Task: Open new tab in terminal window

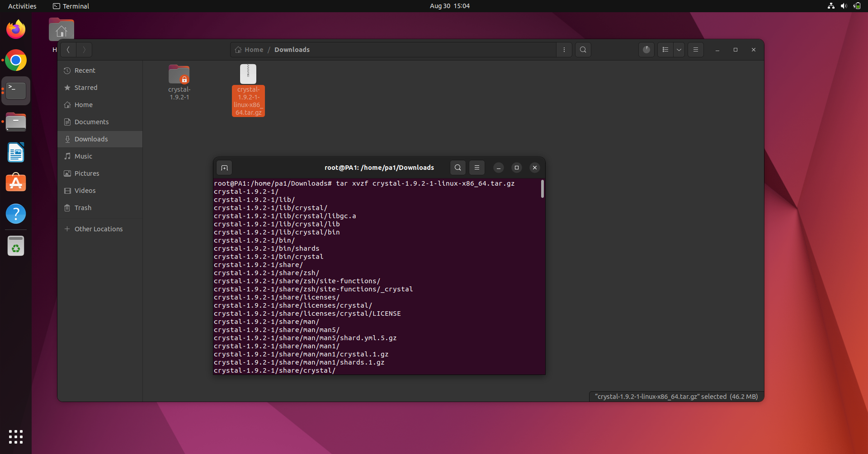Action: pos(224,168)
